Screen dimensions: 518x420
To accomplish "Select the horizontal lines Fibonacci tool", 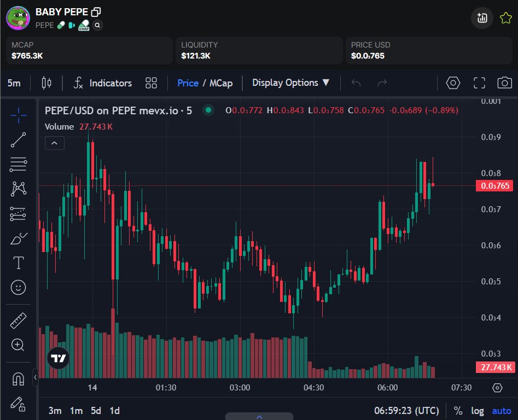I will pos(19,164).
